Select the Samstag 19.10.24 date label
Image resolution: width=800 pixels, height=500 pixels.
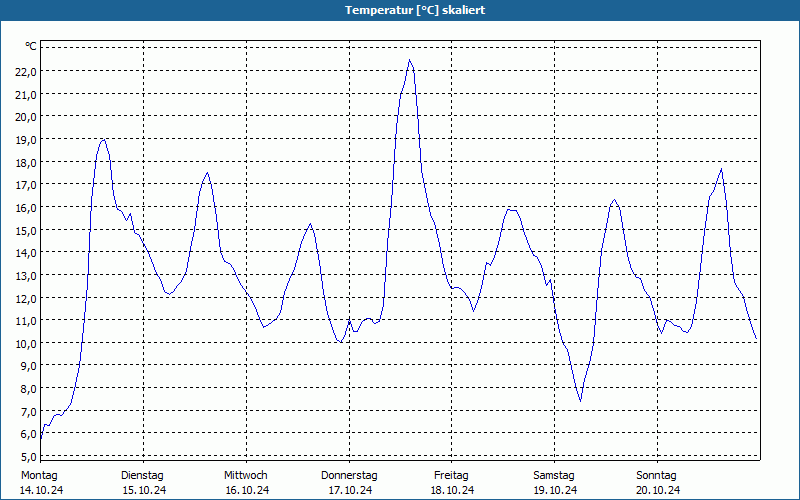point(555,483)
